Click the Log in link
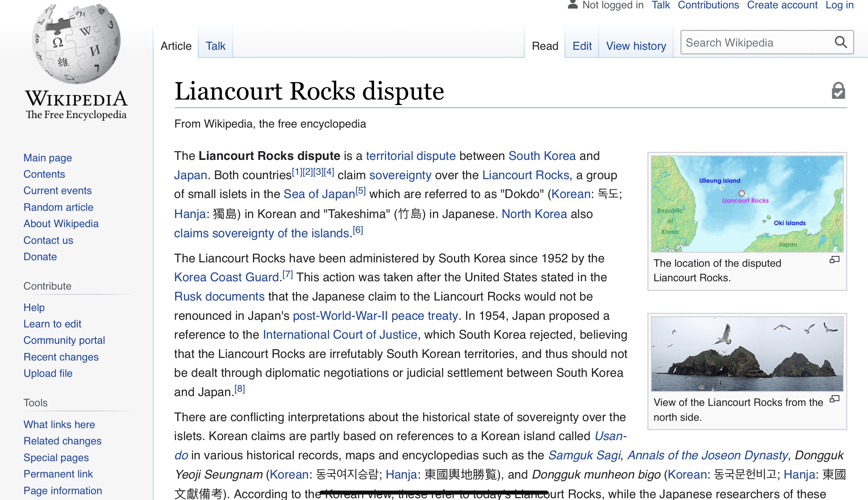The image size is (868, 500). [x=839, y=5]
